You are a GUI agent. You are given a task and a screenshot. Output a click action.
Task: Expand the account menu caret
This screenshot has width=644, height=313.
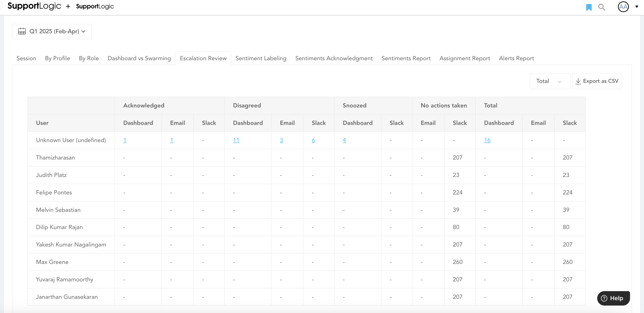pos(637,7)
